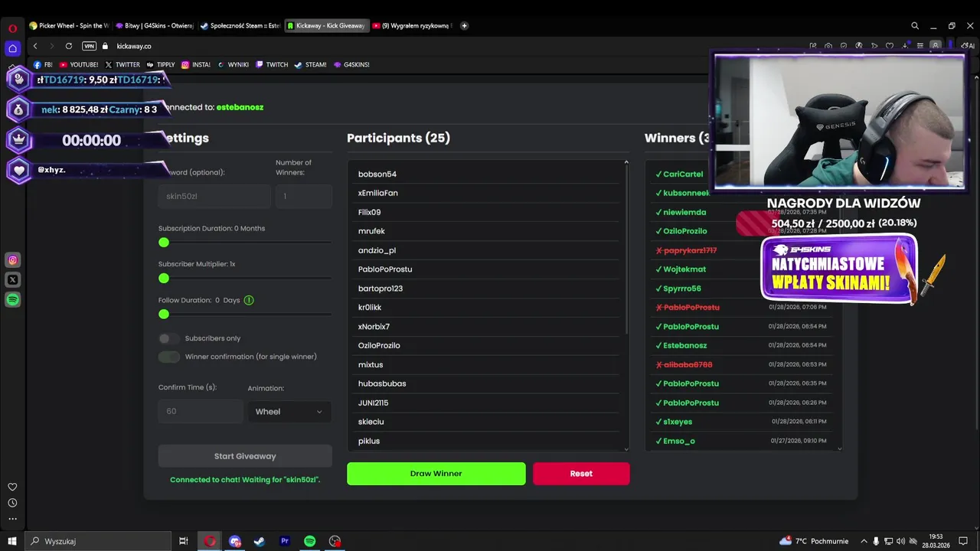Image resolution: width=980 pixels, height=551 pixels.
Task: Go to Opera start page home icon
Action: coord(12,47)
